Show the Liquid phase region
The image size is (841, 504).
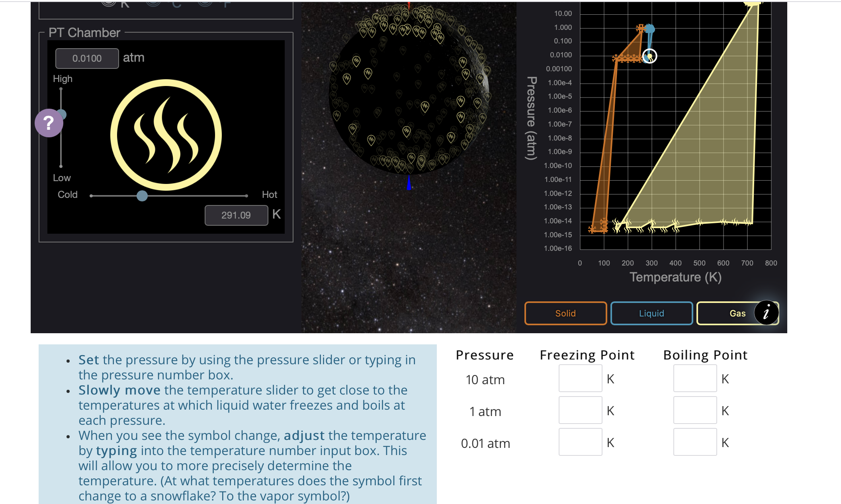point(651,313)
